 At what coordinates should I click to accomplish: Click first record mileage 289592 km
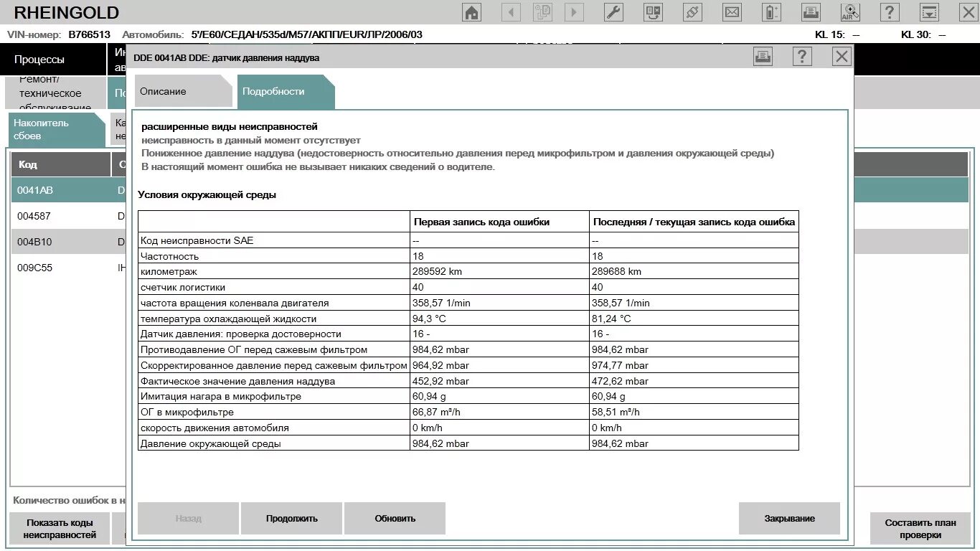[438, 272]
